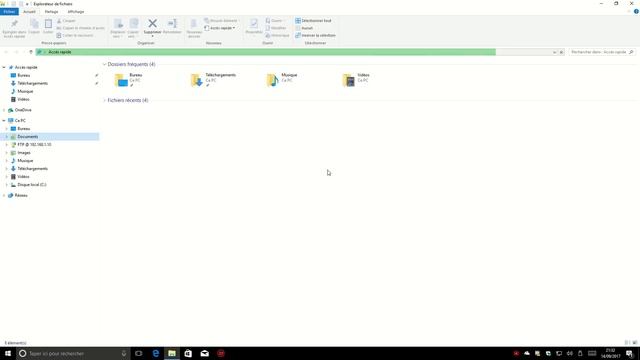Expand the Réseau tree node
Viewport: 640px width, 360px height.
pos(4,196)
